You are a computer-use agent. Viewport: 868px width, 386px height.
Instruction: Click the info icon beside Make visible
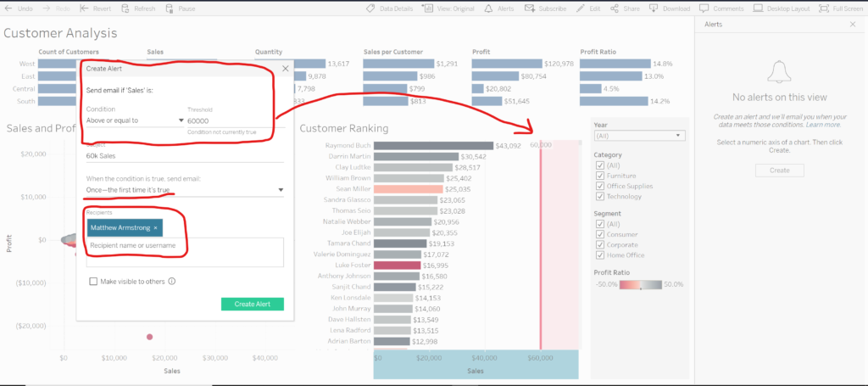tap(171, 282)
